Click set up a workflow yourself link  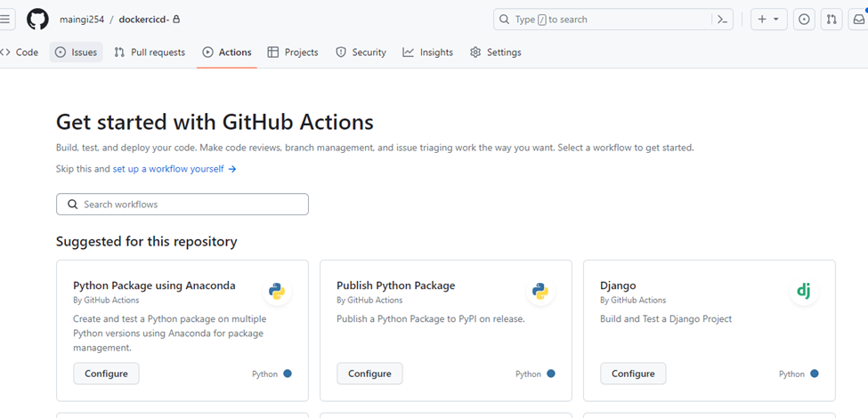tap(174, 169)
